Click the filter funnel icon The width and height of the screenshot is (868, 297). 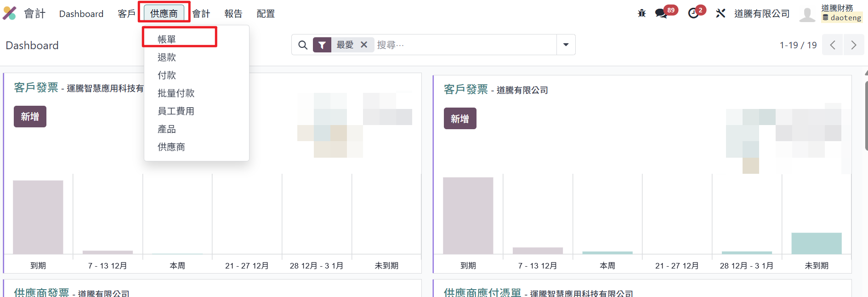322,45
